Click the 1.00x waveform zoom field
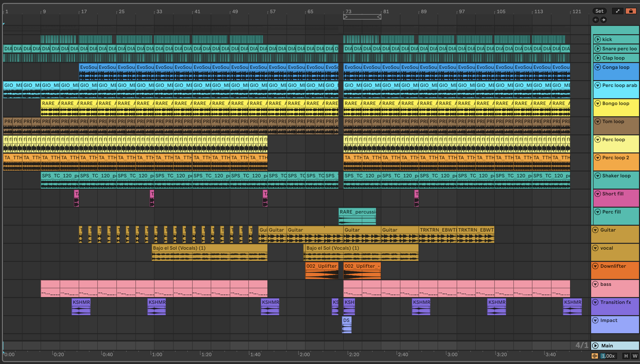Screen dimensions: 640x364 (x=608, y=356)
